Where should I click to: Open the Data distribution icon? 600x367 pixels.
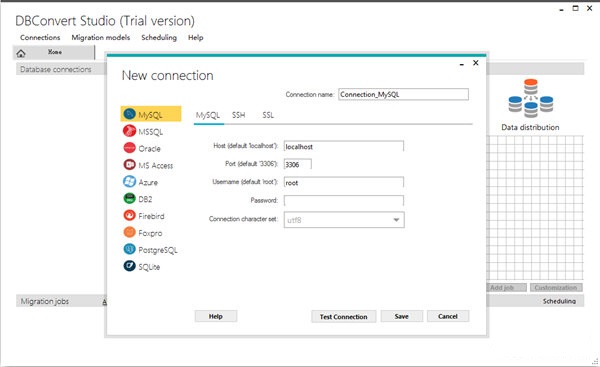[x=530, y=98]
